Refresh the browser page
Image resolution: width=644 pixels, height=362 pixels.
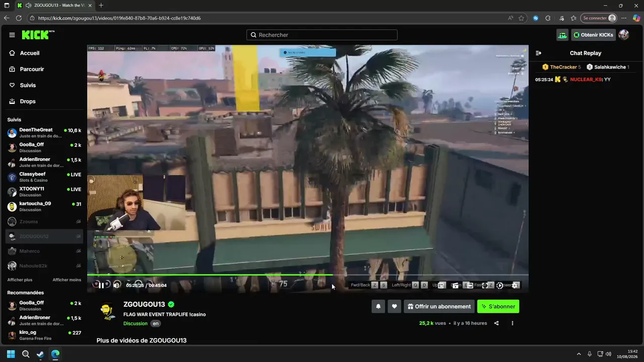(x=19, y=18)
